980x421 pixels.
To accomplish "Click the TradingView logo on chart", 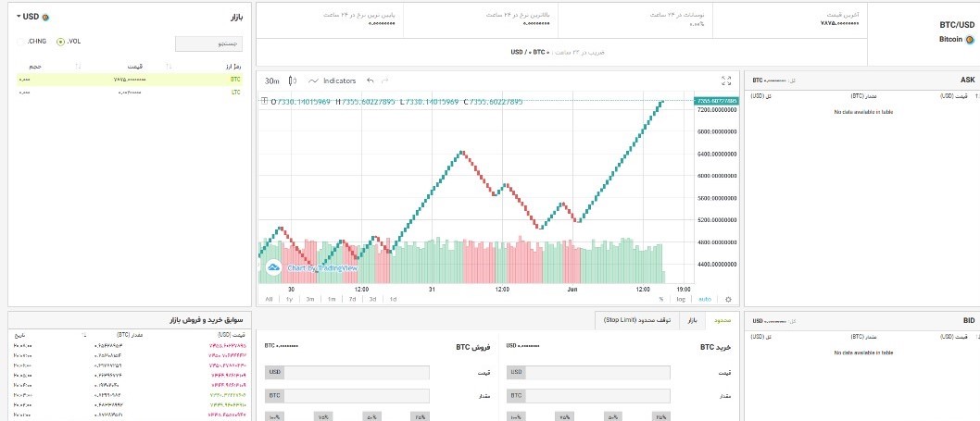I will coord(273,267).
